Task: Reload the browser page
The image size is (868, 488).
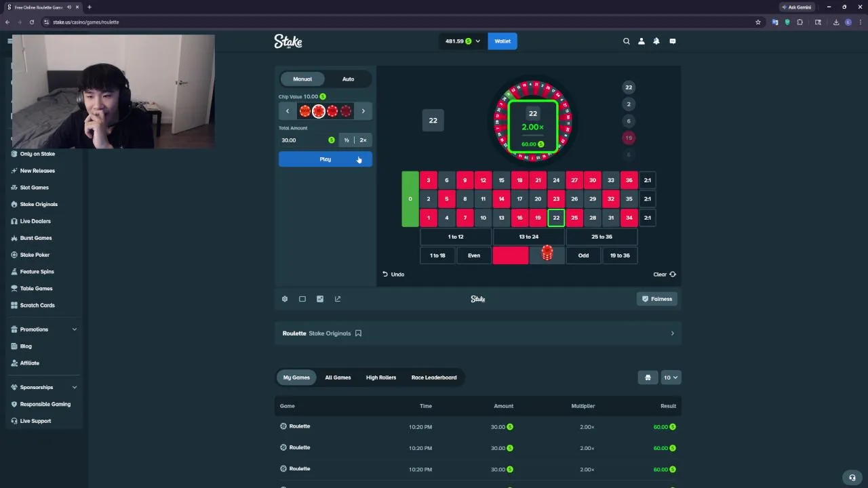Action: pos(32,22)
